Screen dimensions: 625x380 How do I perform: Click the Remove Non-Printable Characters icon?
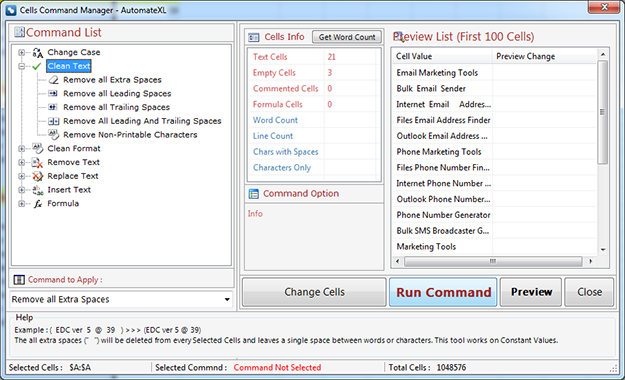coord(53,134)
